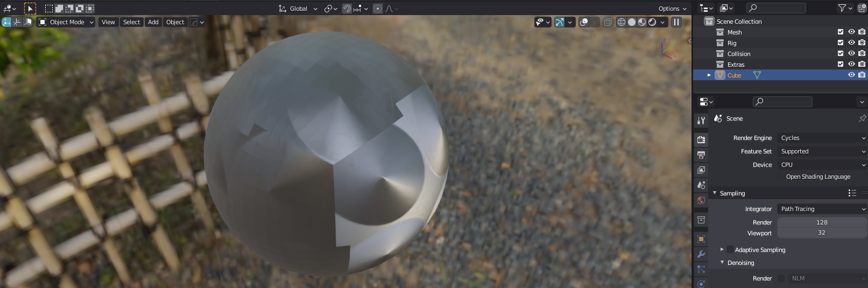Screen dimensions: 868x288
Task: Disable Collision collection in renders
Action: pyautogui.click(x=862, y=54)
